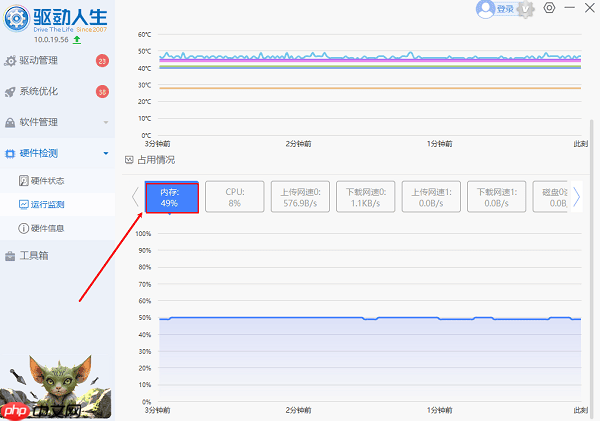Click the green update arrow beside version
Image resolution: width=600 pixels, height=421 pixels.
[x=77, y=39]
